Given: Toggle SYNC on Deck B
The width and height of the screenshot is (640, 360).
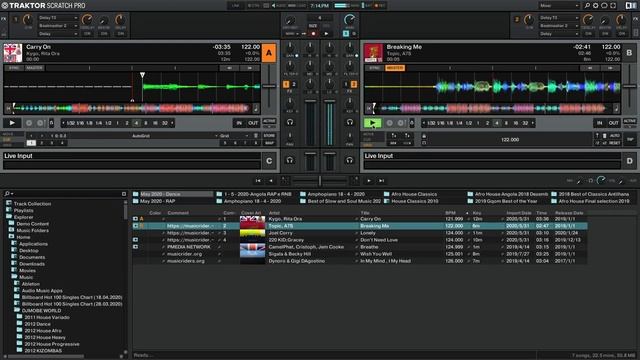Looking at the screenshot, I should click(374, 68).
